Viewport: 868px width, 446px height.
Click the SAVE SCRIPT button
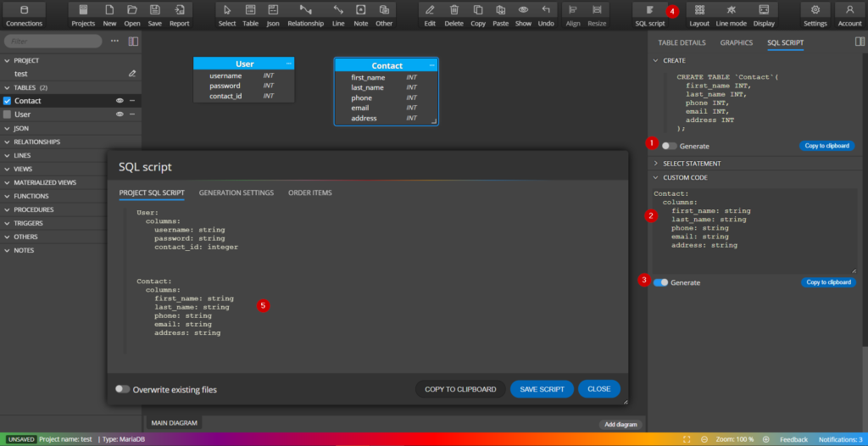542,389
